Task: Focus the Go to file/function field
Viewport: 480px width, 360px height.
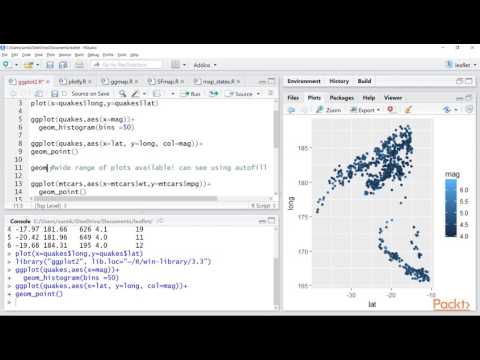Action: click(x=126, y=65)
